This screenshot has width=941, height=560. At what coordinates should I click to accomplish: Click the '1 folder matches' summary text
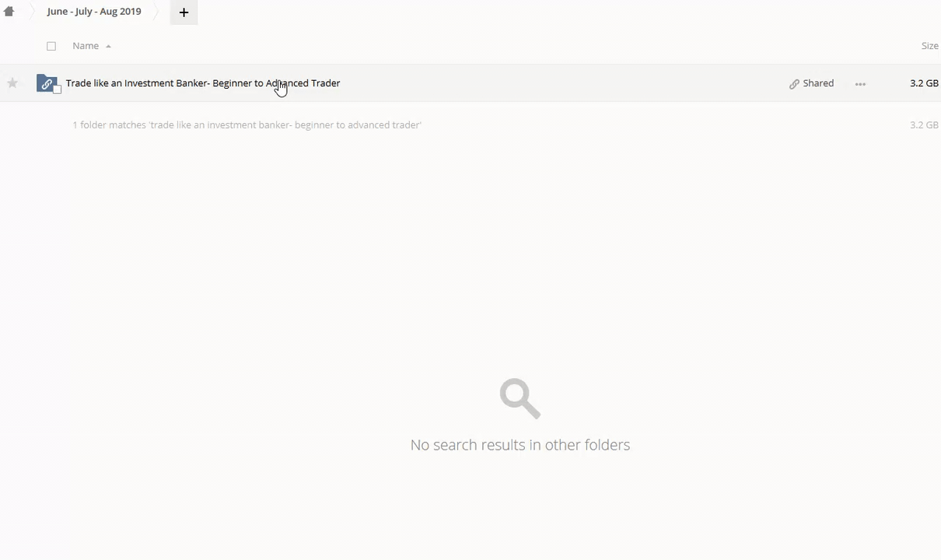[247, 125]
